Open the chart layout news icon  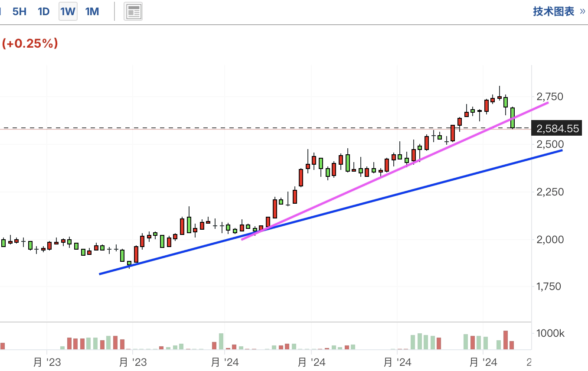(x=133, y=12)
